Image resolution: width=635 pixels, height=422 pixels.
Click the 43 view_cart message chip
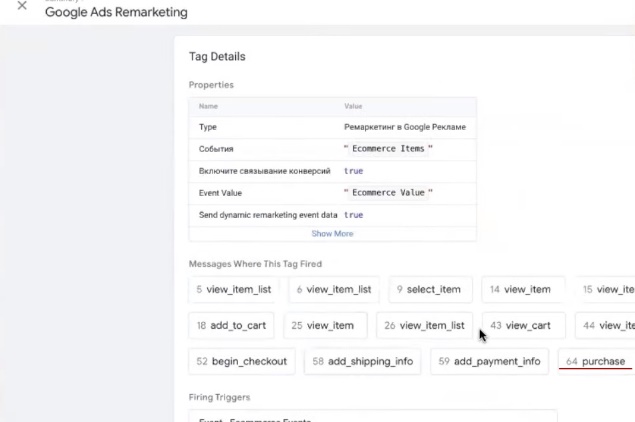[x=522, y=326]
